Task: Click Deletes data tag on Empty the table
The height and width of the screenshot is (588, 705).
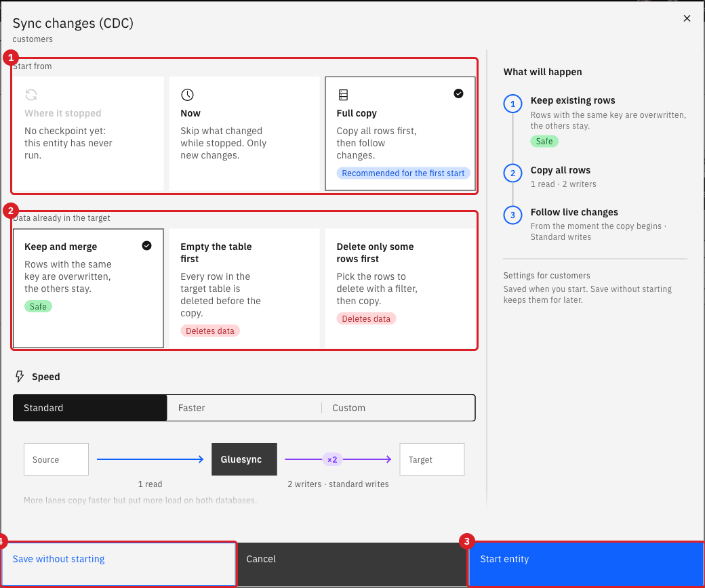Action: 210,331
